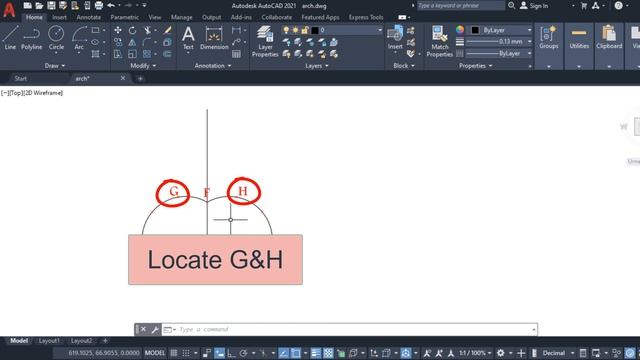640x360 pixels.
Task: Expand the Layers panel
Action: [317, 66]
